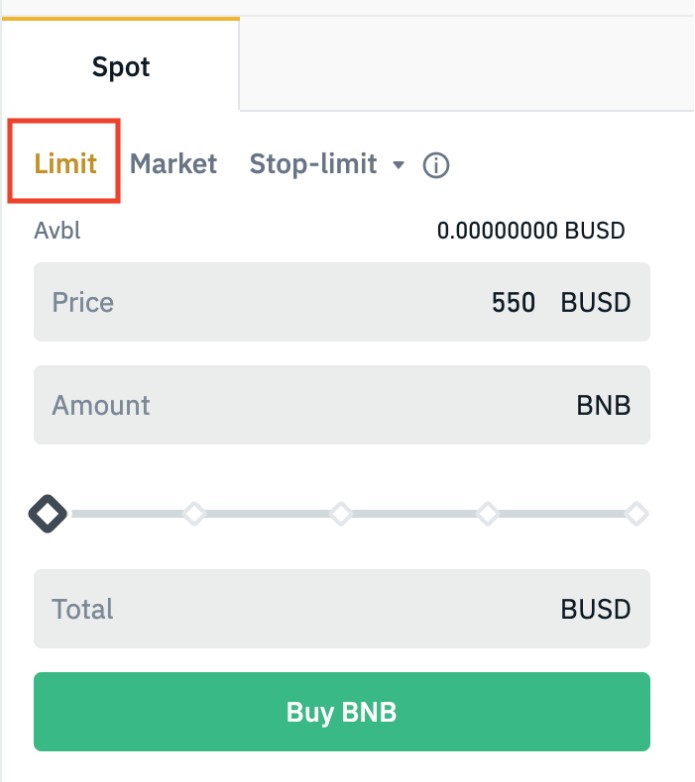The width and height of the screenshot is (695, 782).
Task: Click the info icon beside Stop-limit
Action: pos(436,165)
